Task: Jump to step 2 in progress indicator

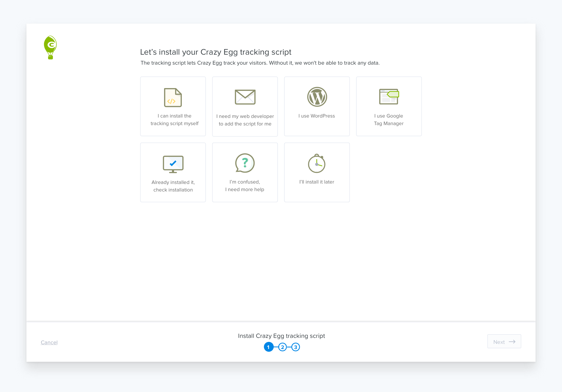Action: point(282,347)
